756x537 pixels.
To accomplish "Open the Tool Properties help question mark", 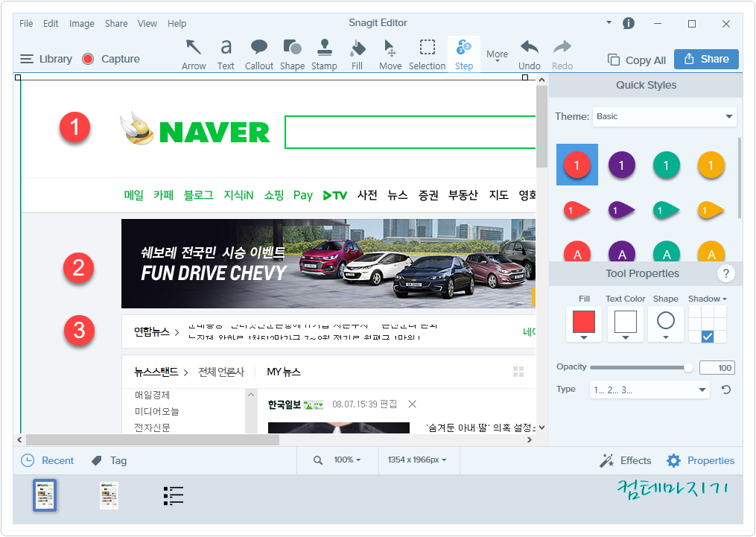I will tap(725, 273).
